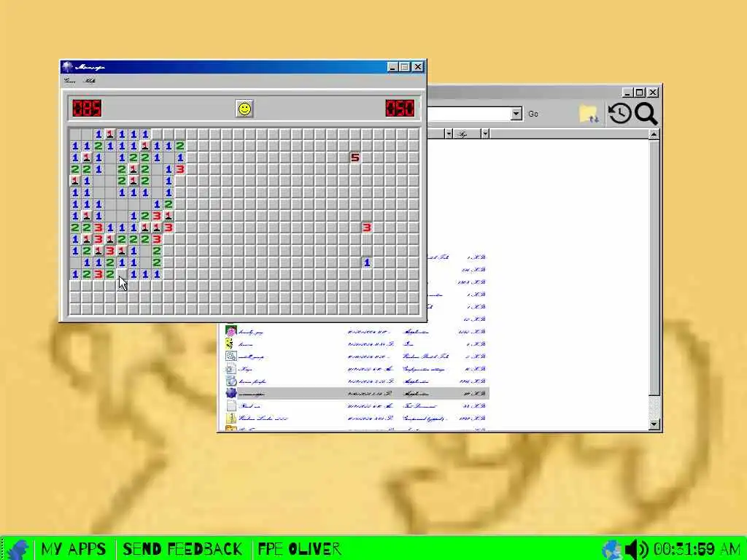Open the Size column header dropdown

point(485,134)
